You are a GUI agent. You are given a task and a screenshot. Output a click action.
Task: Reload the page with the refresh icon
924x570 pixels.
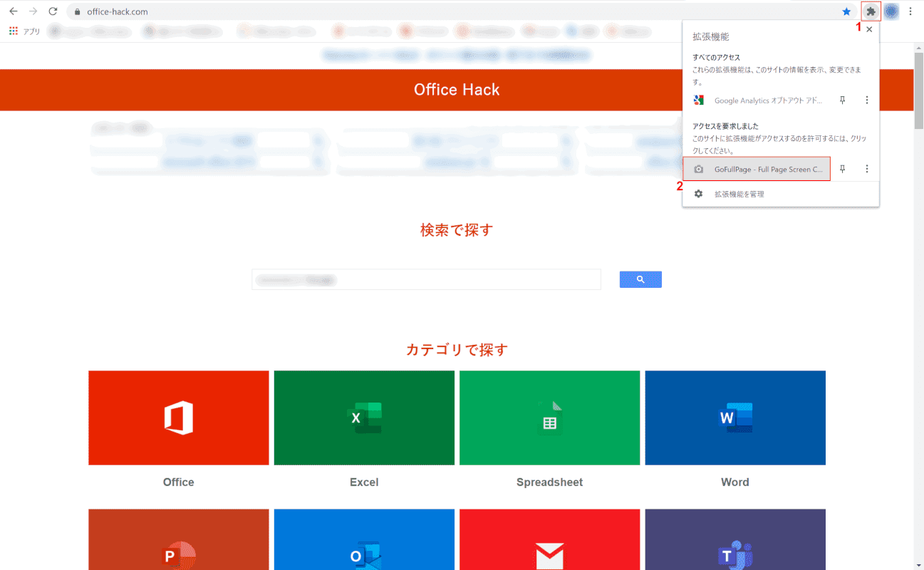tap(53, 11)
